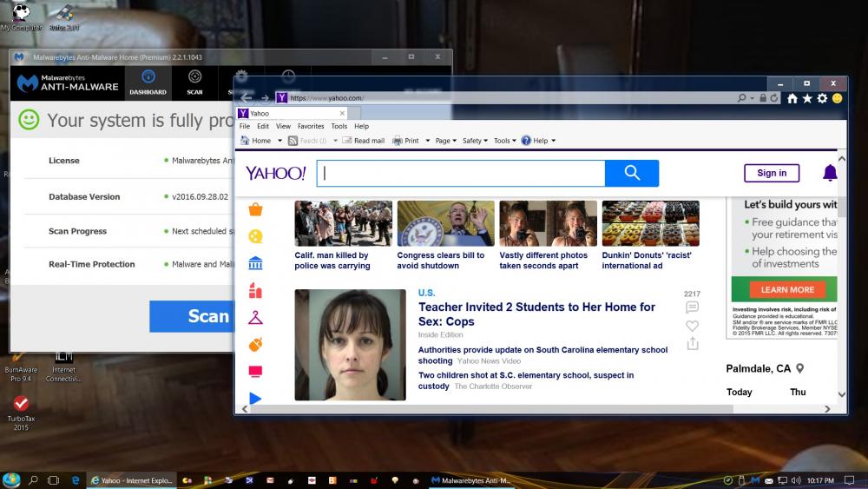Open the Favorites menu

tap(311, 126)
